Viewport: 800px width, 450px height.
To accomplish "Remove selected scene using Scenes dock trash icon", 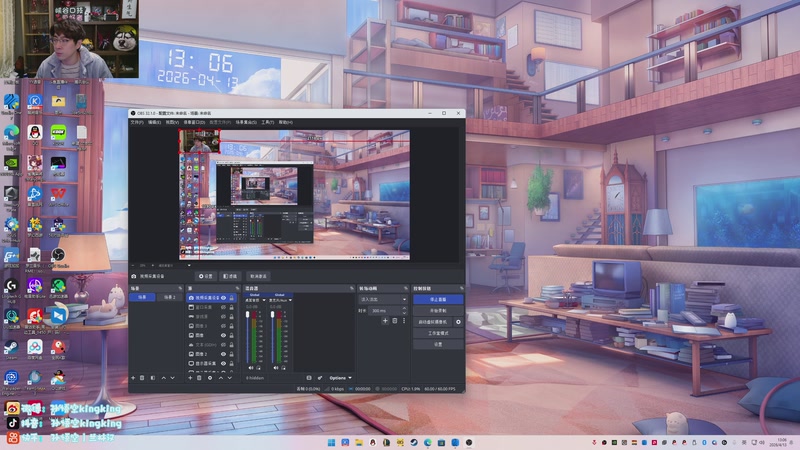I will [142, 378].
